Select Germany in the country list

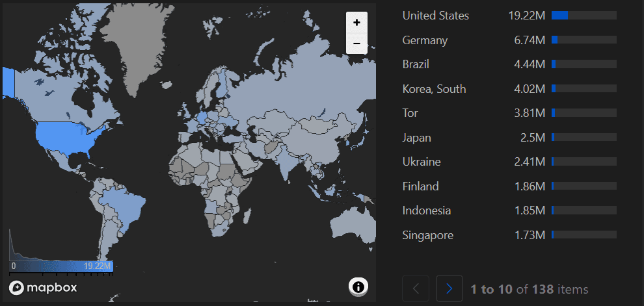point(425,40)
